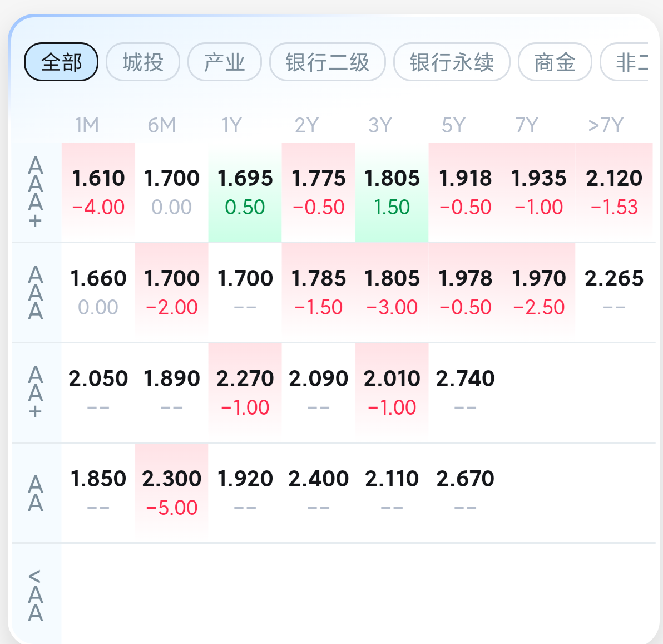Click the partially visible 非二 tab

point(625,62)
